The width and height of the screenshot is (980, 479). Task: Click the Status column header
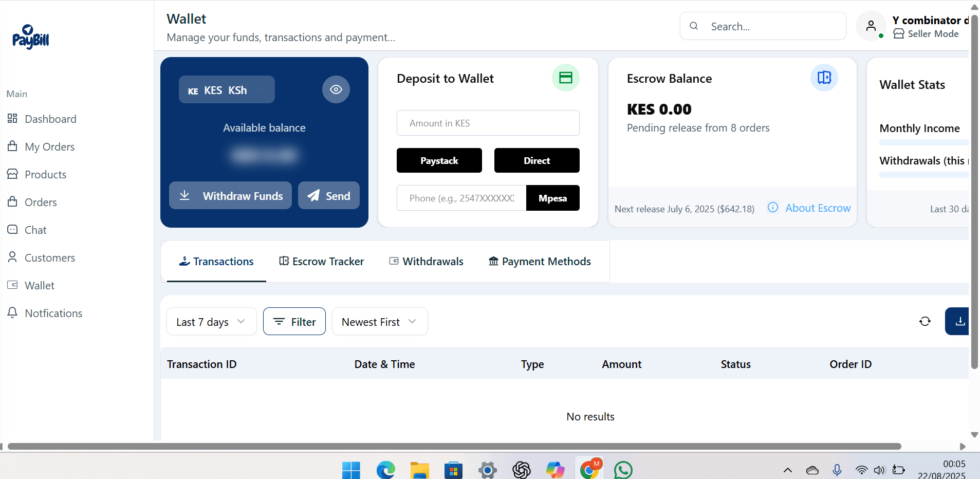point(735,364)
